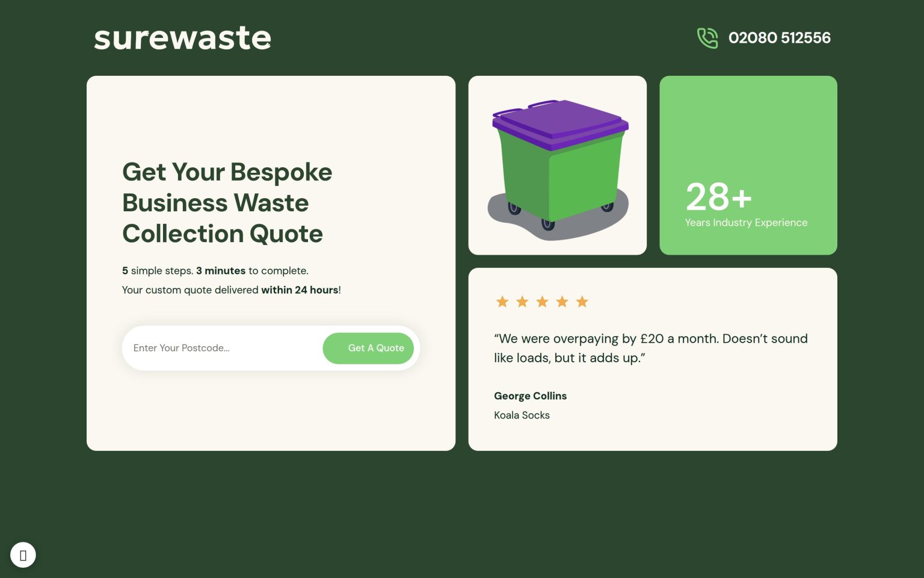
Task: Click the surewaste logo
Action: tap(182, 38)
